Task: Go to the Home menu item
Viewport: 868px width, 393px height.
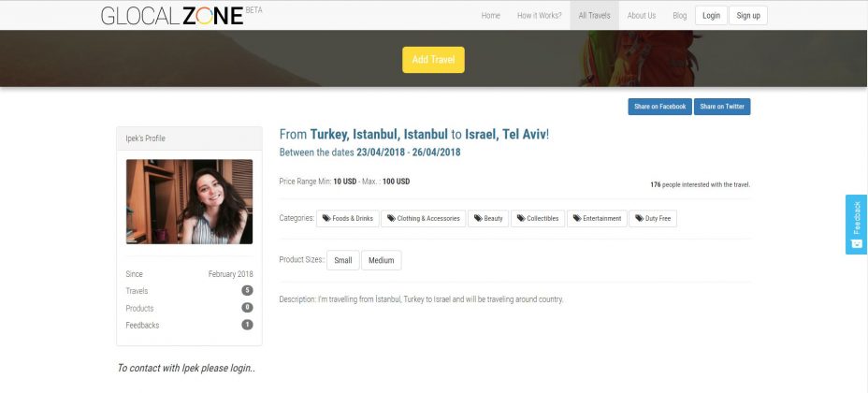Action: [490, 16]
